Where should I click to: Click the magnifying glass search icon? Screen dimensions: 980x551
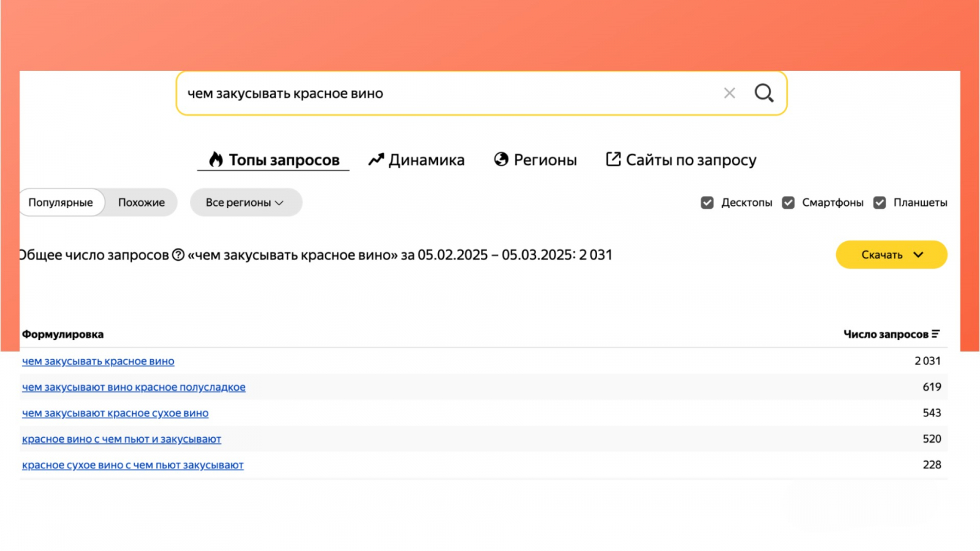764,93
